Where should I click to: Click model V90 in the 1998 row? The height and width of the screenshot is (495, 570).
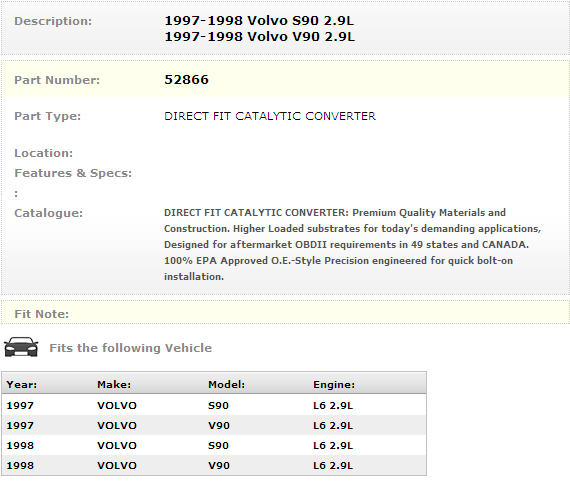pyautogui.click(x=219, y=466)
